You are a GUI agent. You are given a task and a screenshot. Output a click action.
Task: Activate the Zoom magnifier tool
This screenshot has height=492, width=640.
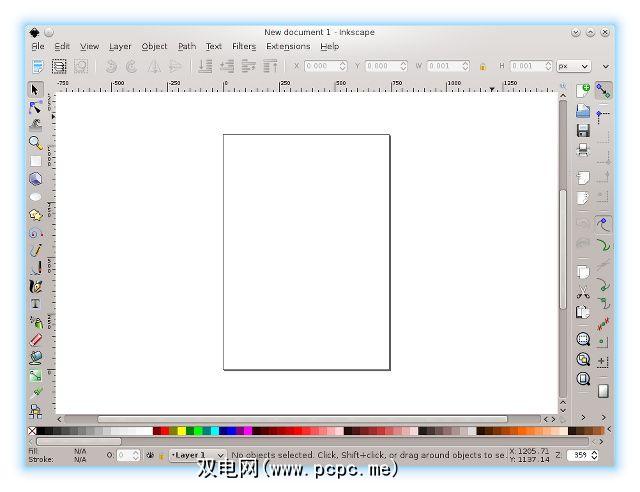35,143
